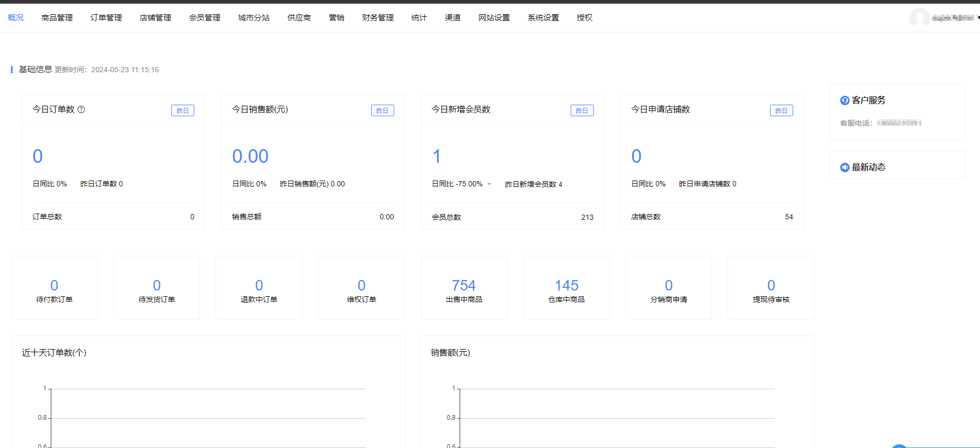Open the 概况 overview tab
Image resolution: width=980 pixels, height=448 pixels.
[16, 18]
